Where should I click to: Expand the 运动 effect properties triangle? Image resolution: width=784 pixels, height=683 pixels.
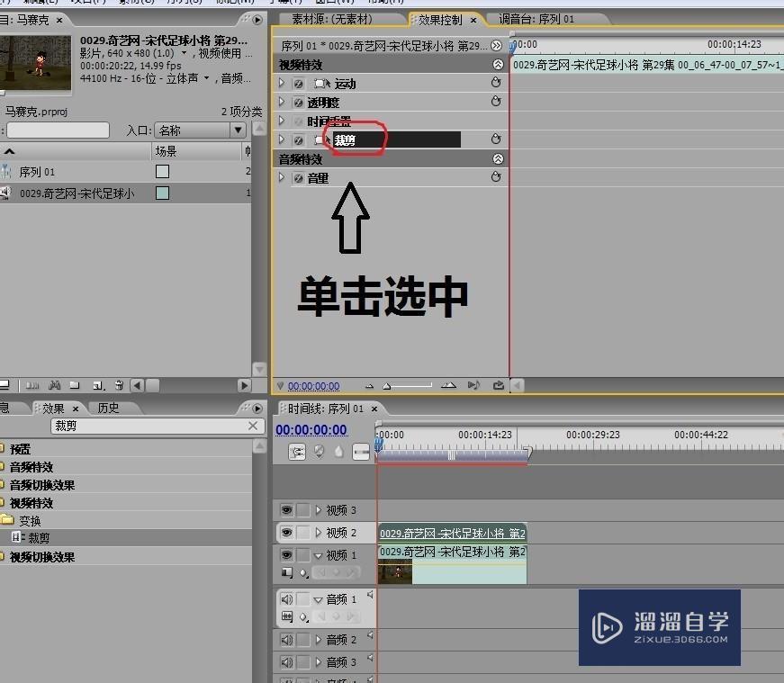[x=280, y=81]
